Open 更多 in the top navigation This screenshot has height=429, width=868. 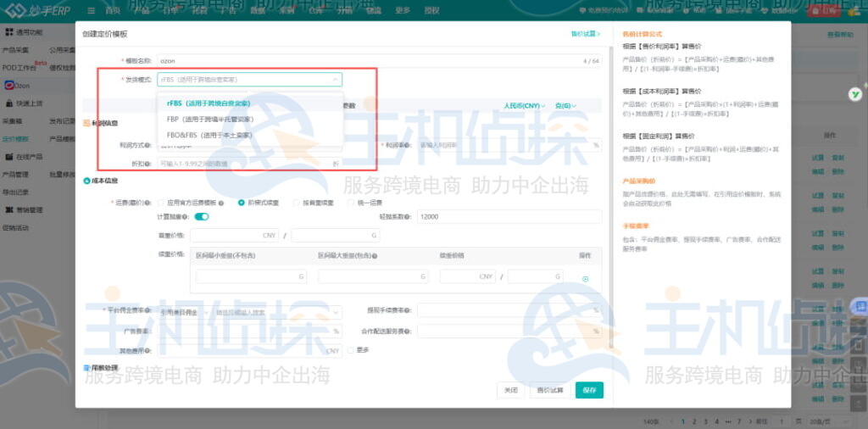pos(403,10)
